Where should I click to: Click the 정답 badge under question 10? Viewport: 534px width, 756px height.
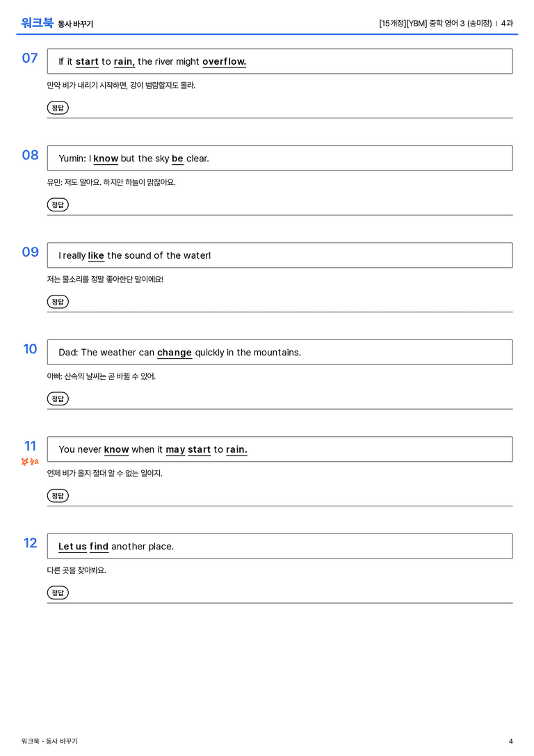pos(58,399)
